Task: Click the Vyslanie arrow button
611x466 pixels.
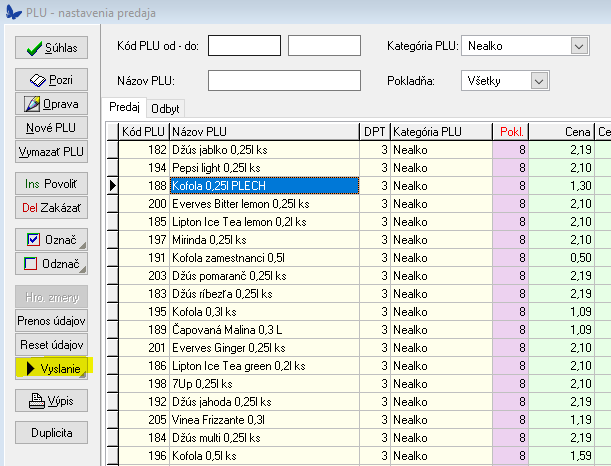Action: (51, 368)
